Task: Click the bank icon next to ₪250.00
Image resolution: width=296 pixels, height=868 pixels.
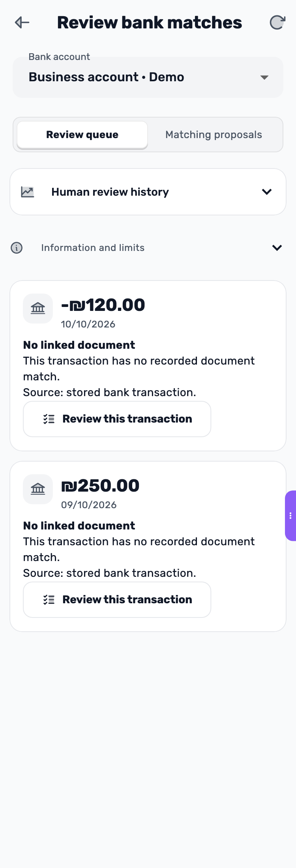Action: (38, 489)
